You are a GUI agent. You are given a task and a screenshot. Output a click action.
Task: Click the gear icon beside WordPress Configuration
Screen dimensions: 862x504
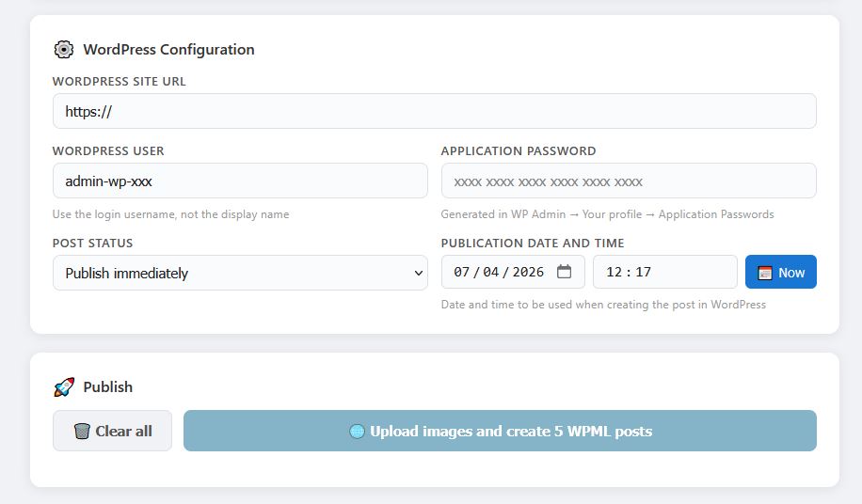click(x=63, y=50)
